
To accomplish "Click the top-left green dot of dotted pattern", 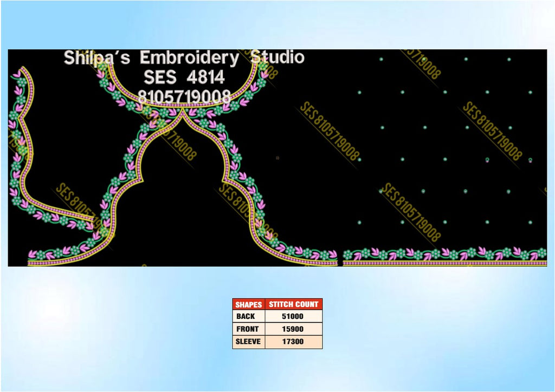I will 381,60.
